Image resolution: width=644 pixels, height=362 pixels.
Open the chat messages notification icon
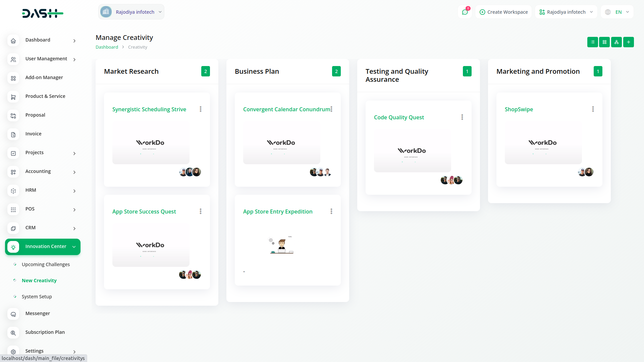pos(465,12)
